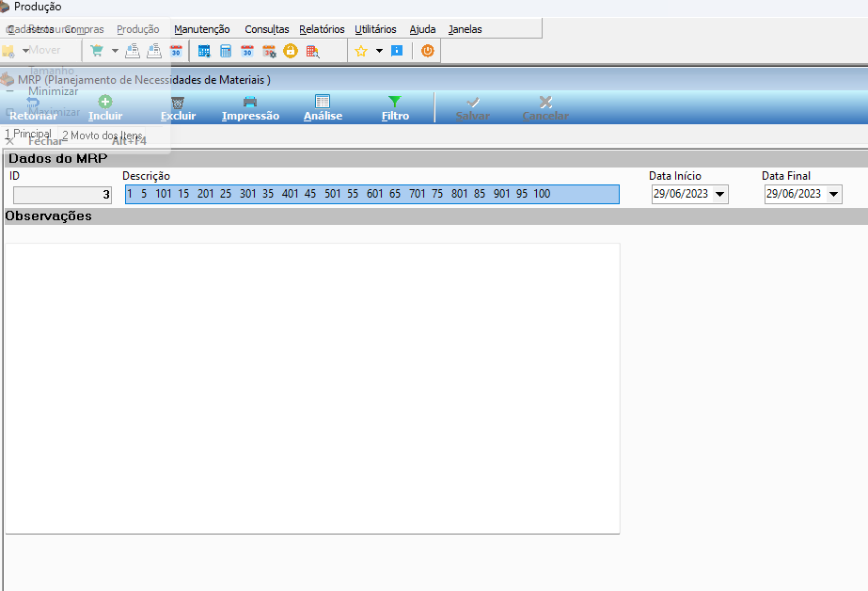Switch to the Movto dos Itens tab
868x591 pixels.
point(102,136)
